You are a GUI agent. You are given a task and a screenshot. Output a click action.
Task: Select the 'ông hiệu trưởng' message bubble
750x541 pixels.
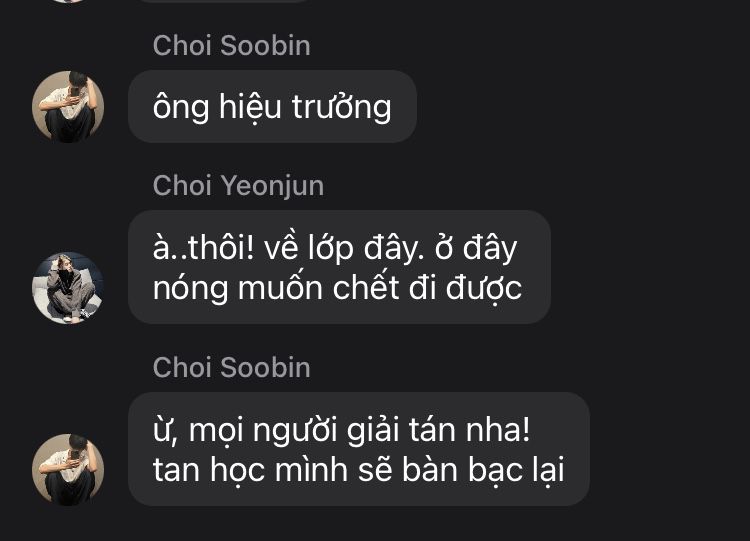pos(272,106)
